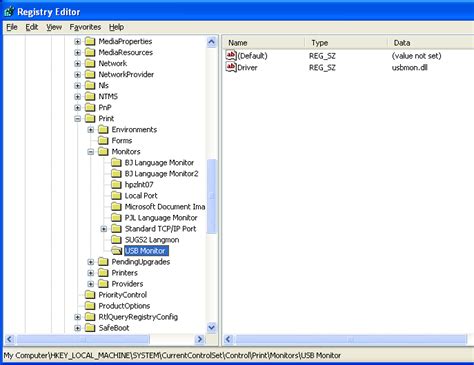
Task: Click the PriorityControl folder icon
Action: point(90,295)
